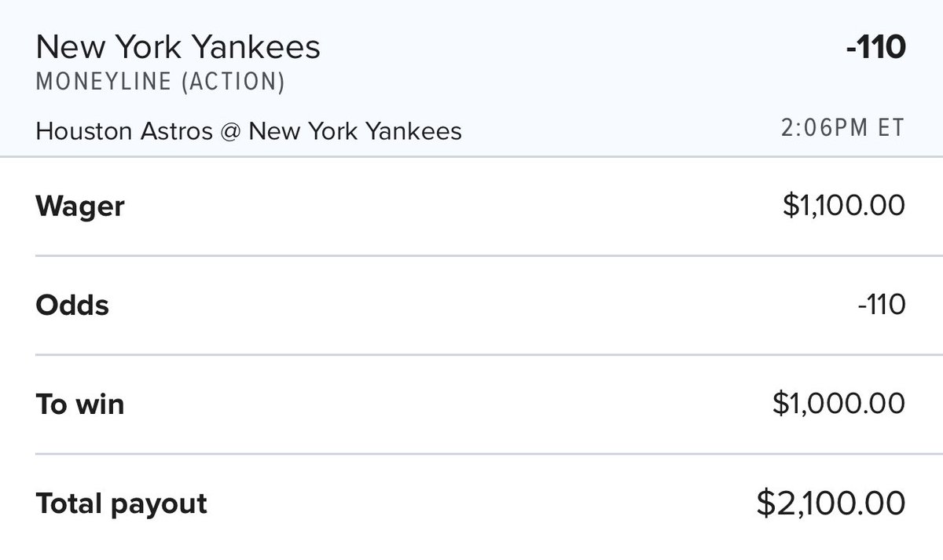Click the ET timezone label
The width and height of the screenshot is (943, 560).
892,128
